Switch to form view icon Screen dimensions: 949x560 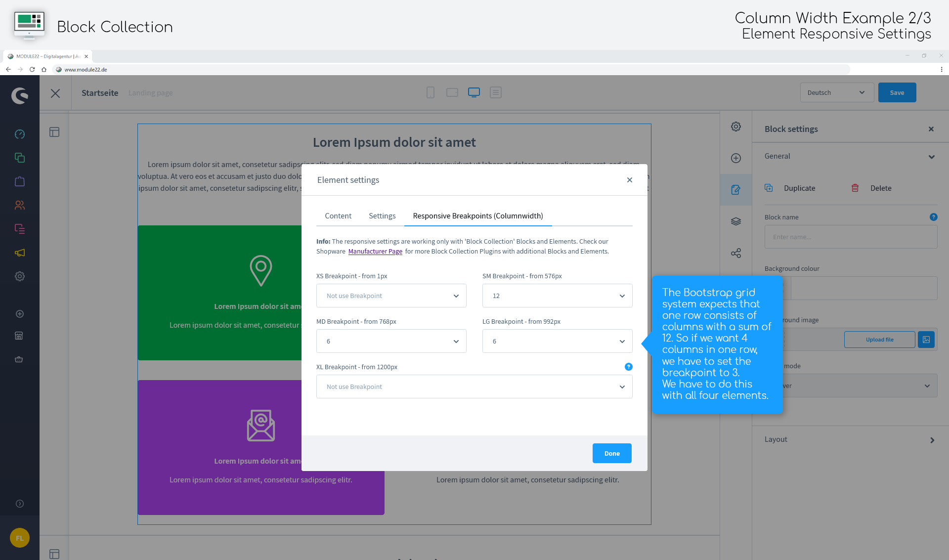[496, 92]
